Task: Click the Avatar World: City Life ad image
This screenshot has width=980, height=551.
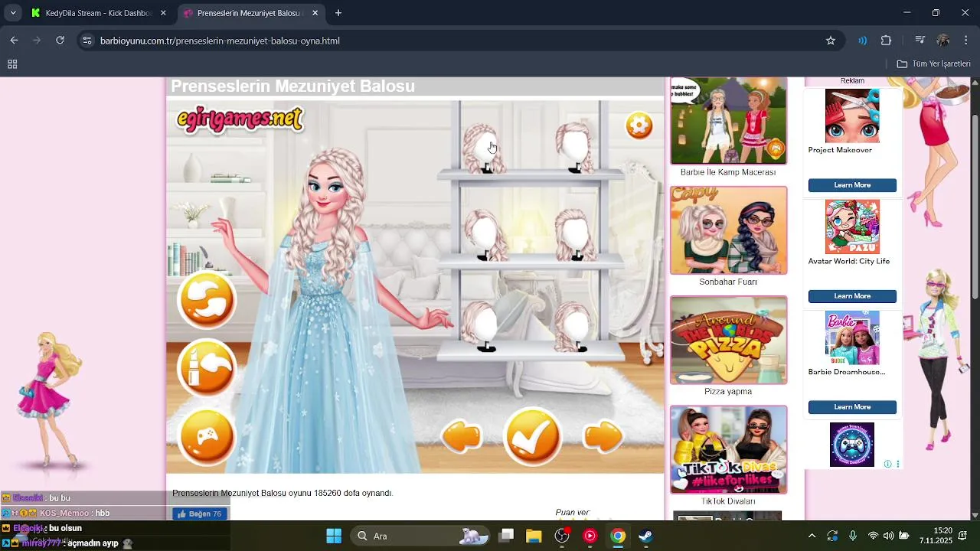Action: 852,227
